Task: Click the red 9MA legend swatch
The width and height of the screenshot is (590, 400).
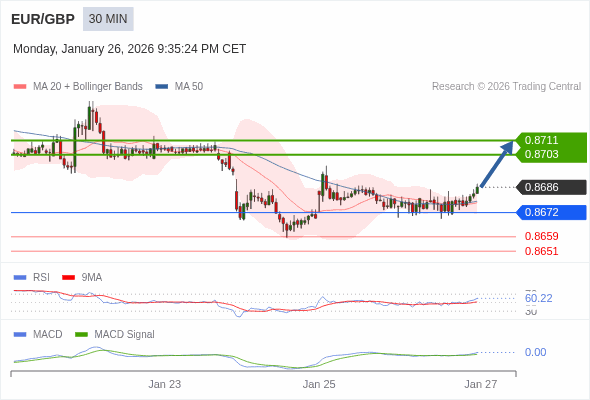Action: tap(68, 278)
